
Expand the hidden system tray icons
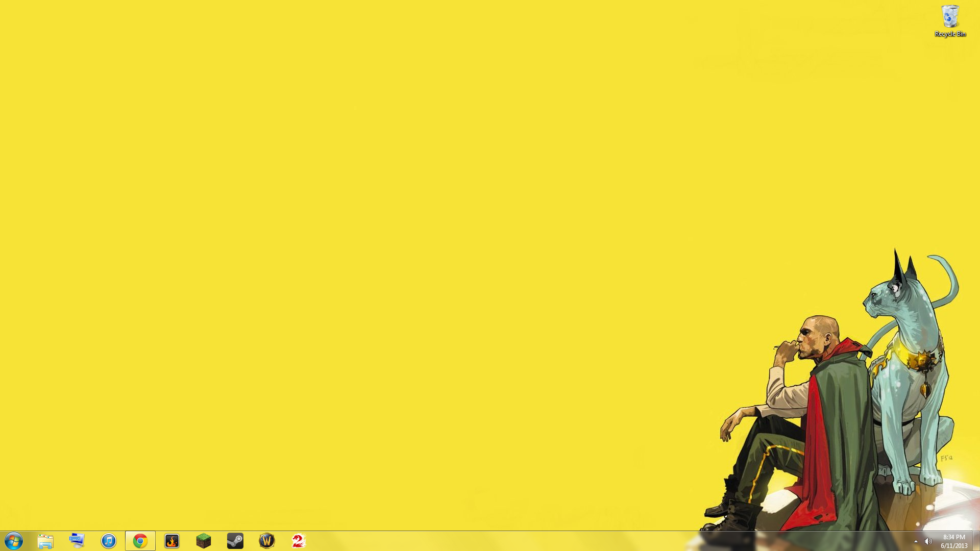coord(916,541)
